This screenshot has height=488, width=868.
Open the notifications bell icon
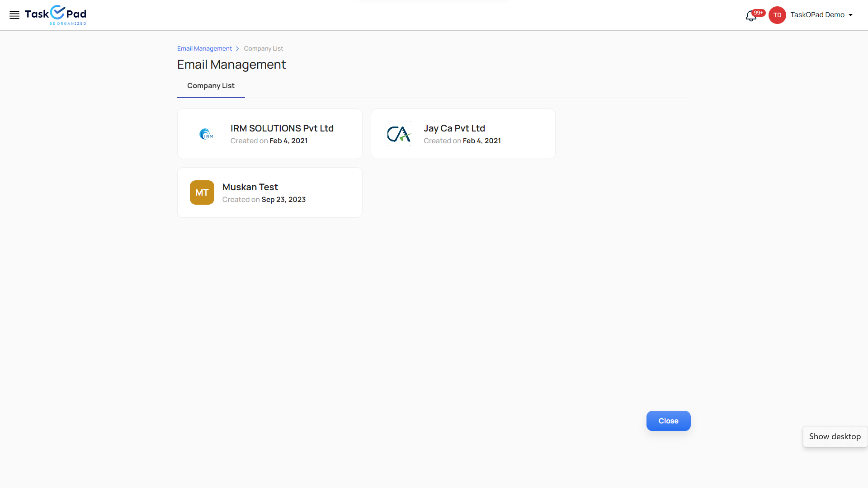[x=750, y=16]
